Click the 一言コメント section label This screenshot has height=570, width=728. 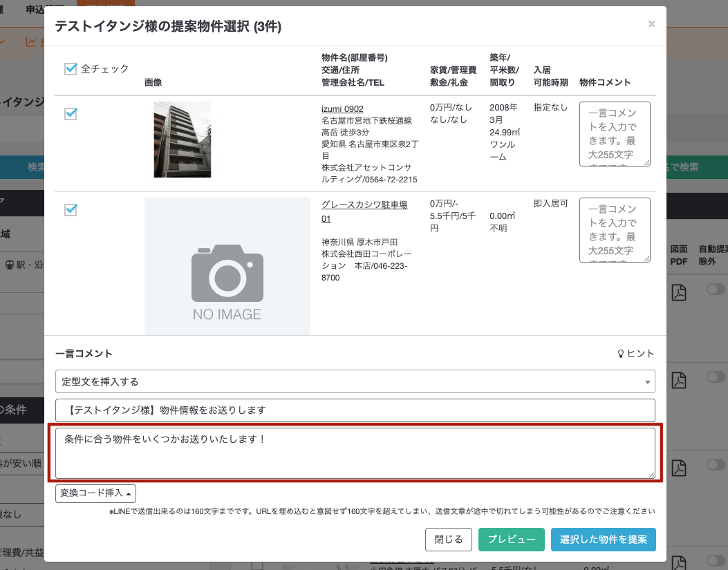84,354
